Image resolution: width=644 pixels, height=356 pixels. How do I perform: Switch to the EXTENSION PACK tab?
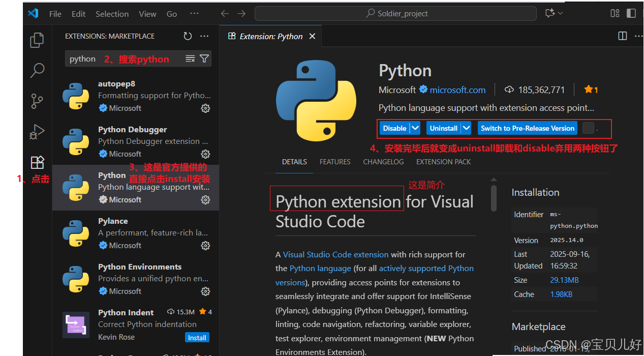point(443,162)
